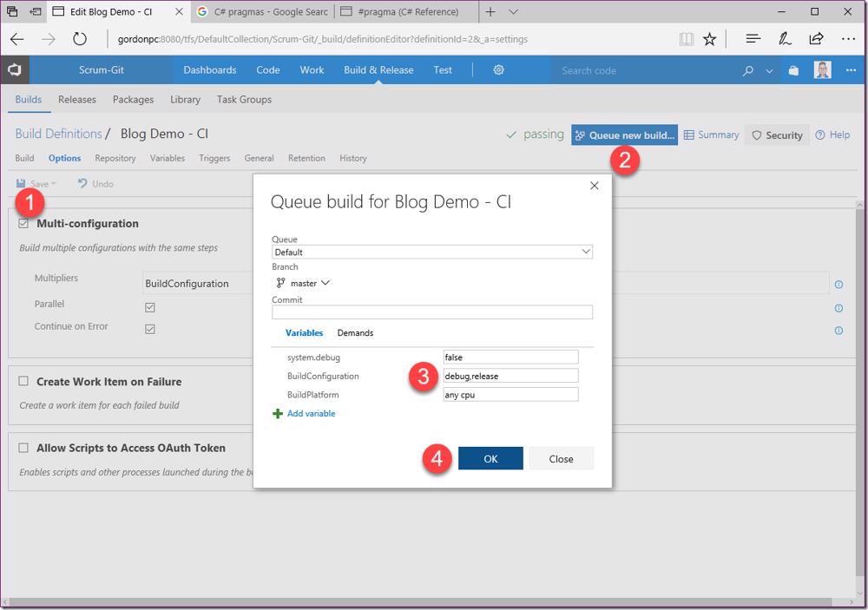Go to the Releases hub
This screenshot has height=610, width=868.
click(77, 100)
